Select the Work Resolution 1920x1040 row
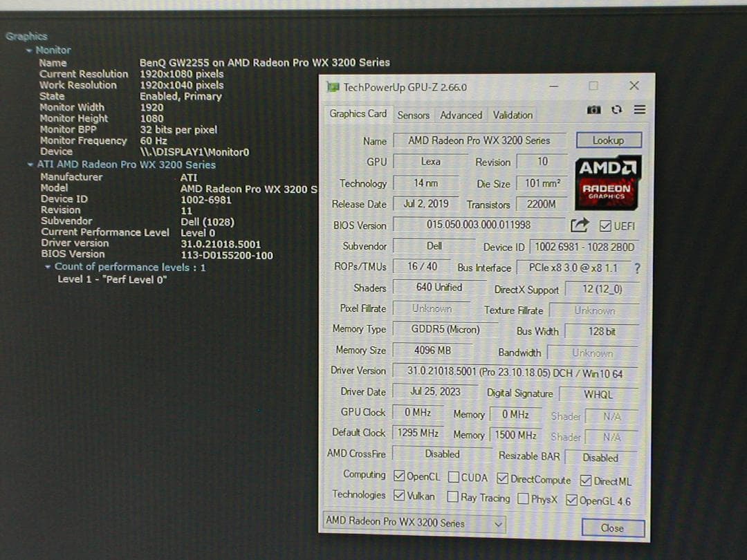The image size is (747, 560). coord(131,85)
